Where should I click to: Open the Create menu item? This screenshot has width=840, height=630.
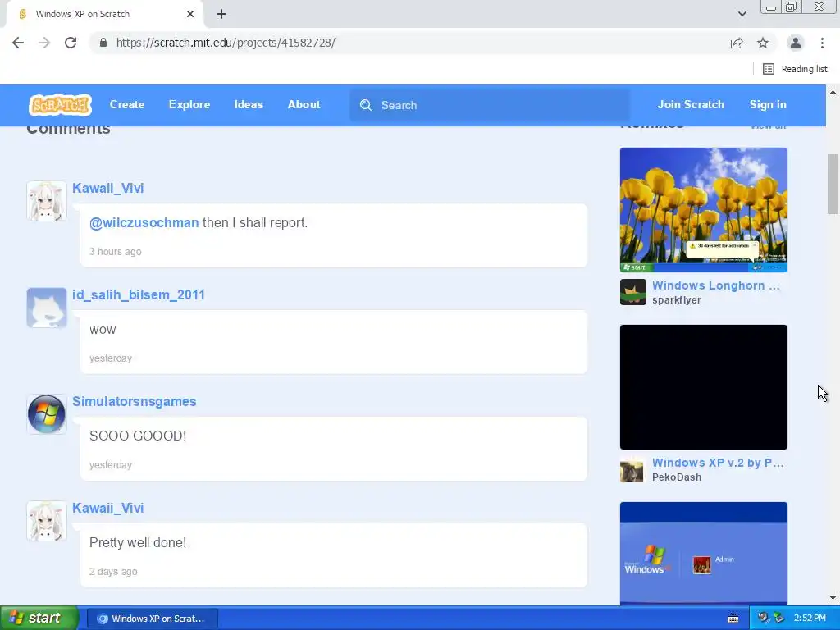127,105
